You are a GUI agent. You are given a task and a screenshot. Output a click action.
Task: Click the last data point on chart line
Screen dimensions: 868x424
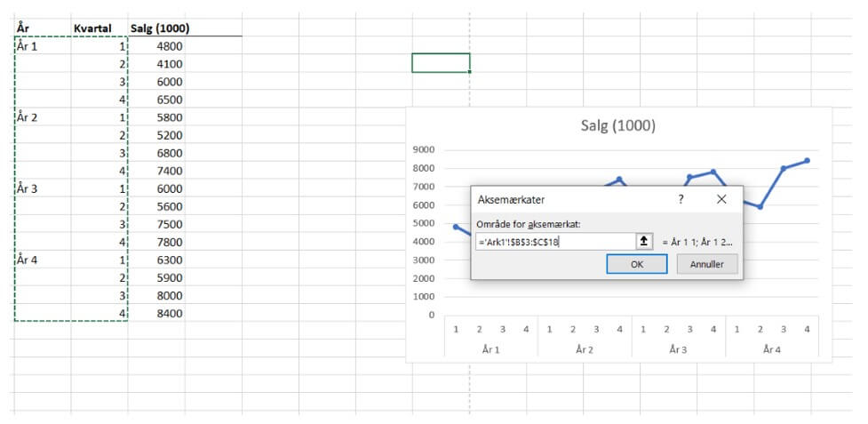[807, 161]
